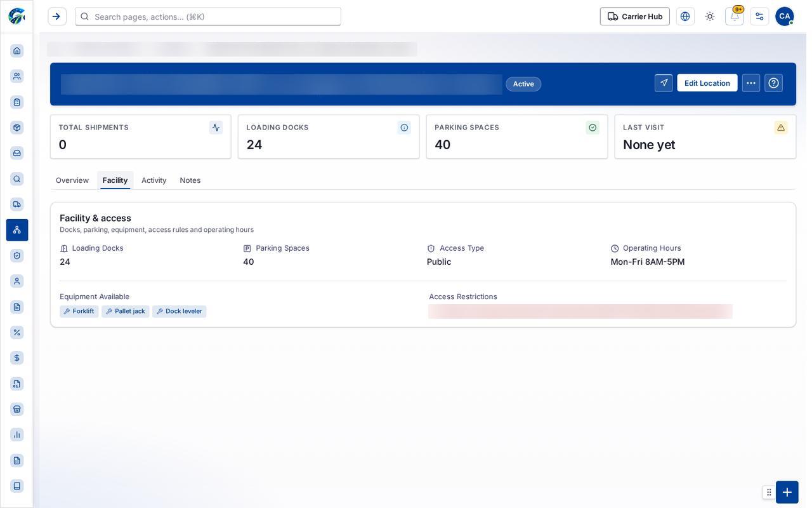Open the shield check sidebar icon
The width and height of the screenshot is (812, 508).
(x=17, y=256)
